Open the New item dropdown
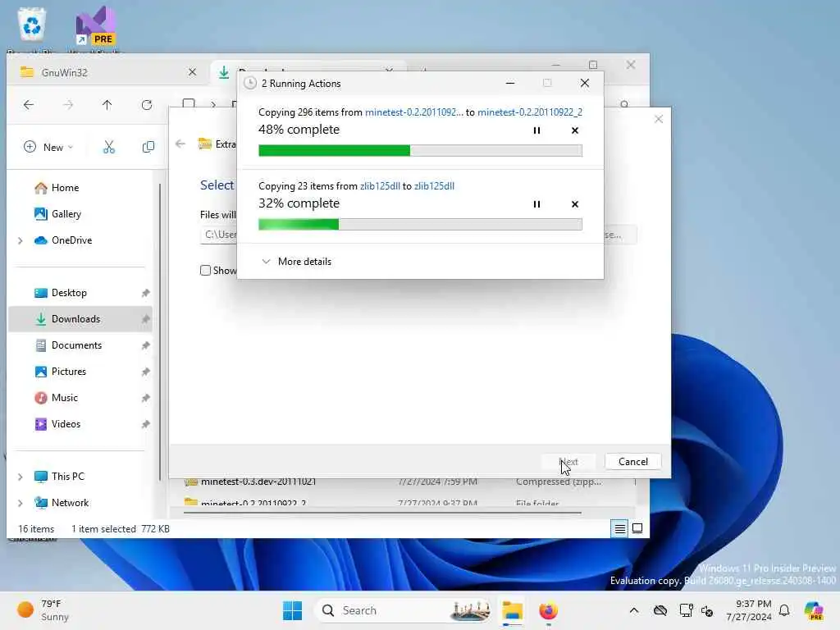 [48, 148]
